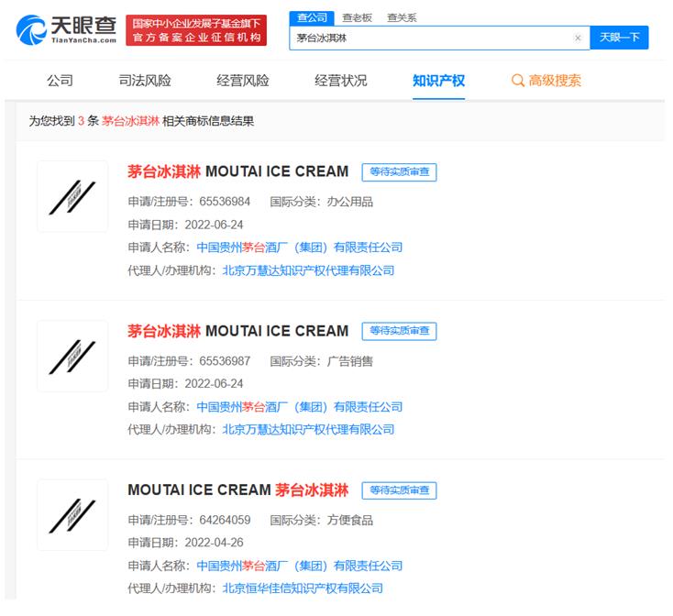
Task: Select the 知识产权 tab
Action: [x=438, y=81]
